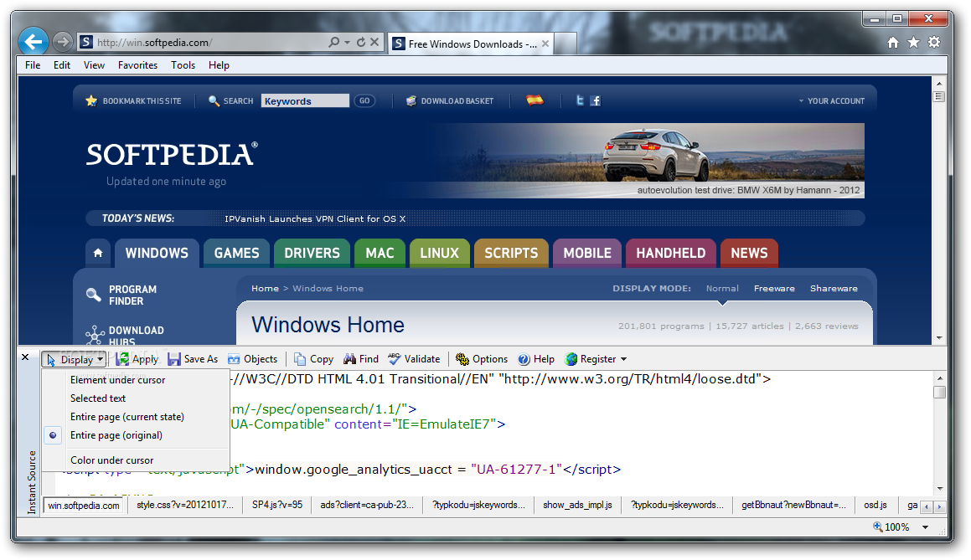Click Save As in Instant Source toolbar

coord(193,359)
